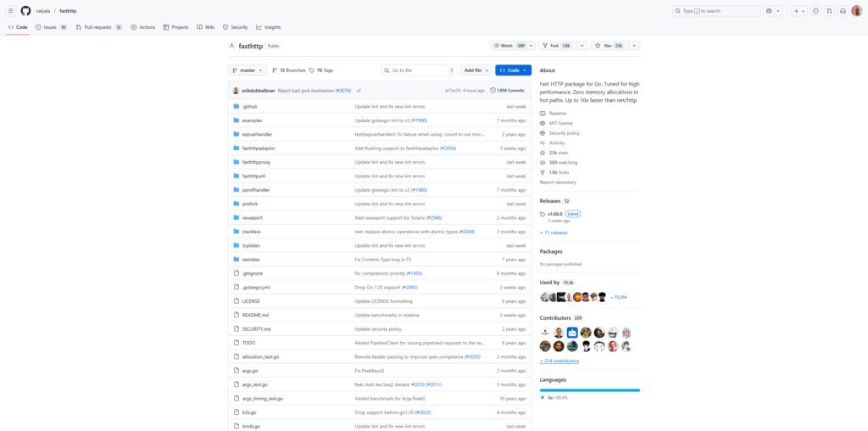868x431 pixels.
Task: Open the pull requests icon in top bar
Action: coord(829,11)
